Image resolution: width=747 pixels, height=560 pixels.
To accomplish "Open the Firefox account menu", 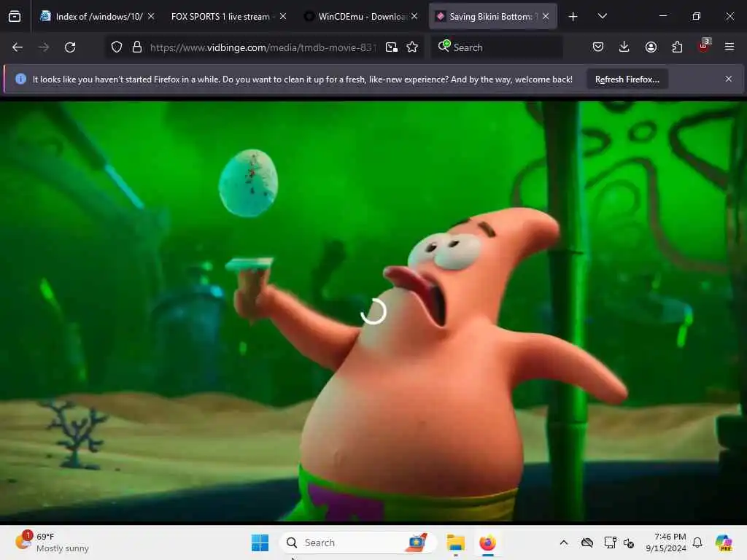I will [x=651, y=47].
